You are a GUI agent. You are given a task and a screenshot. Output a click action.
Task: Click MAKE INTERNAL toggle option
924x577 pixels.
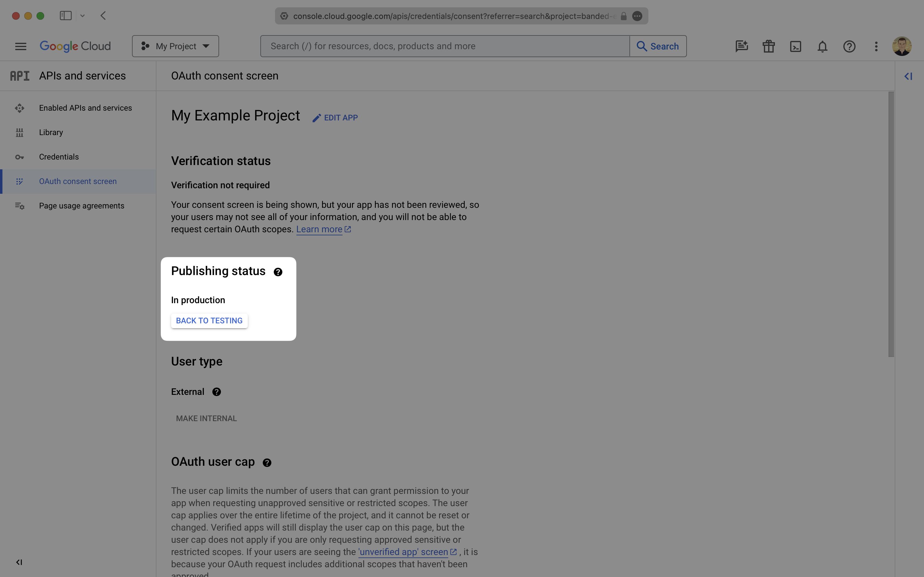(206, 419)
